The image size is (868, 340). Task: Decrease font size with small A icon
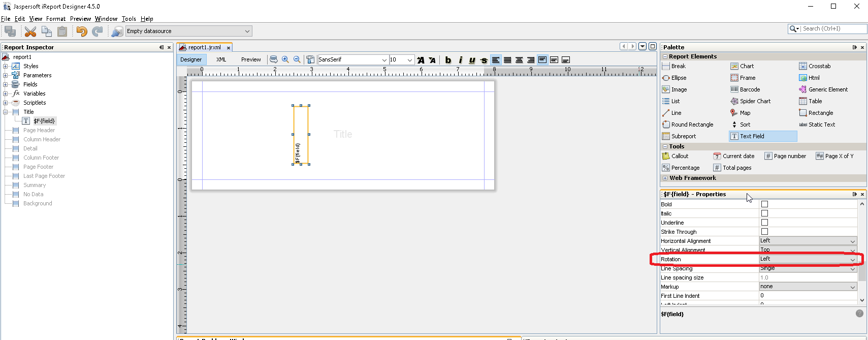coord(432,60)
